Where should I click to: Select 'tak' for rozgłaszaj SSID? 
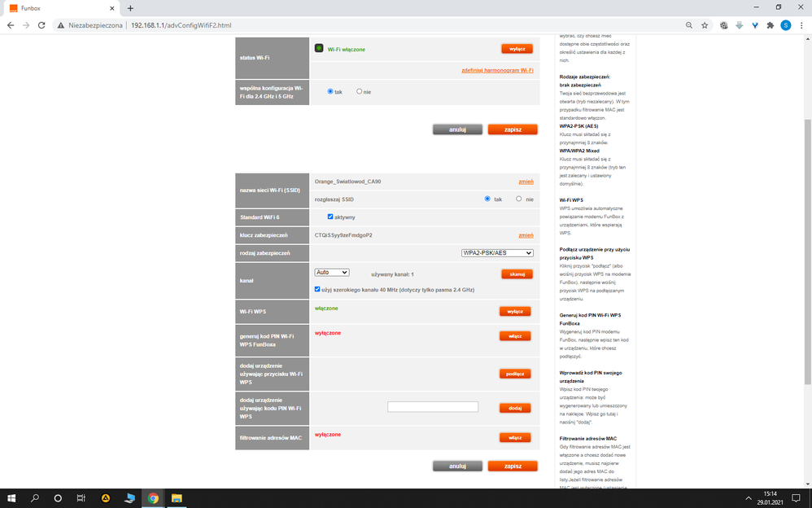tap(487, 199)
